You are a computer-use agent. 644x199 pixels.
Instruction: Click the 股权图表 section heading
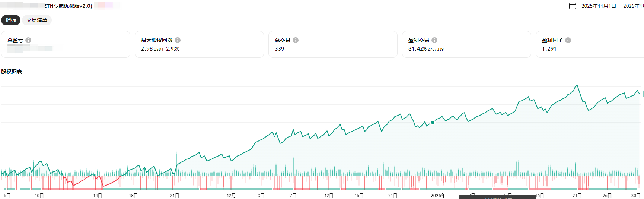click(x=12, y=72)
